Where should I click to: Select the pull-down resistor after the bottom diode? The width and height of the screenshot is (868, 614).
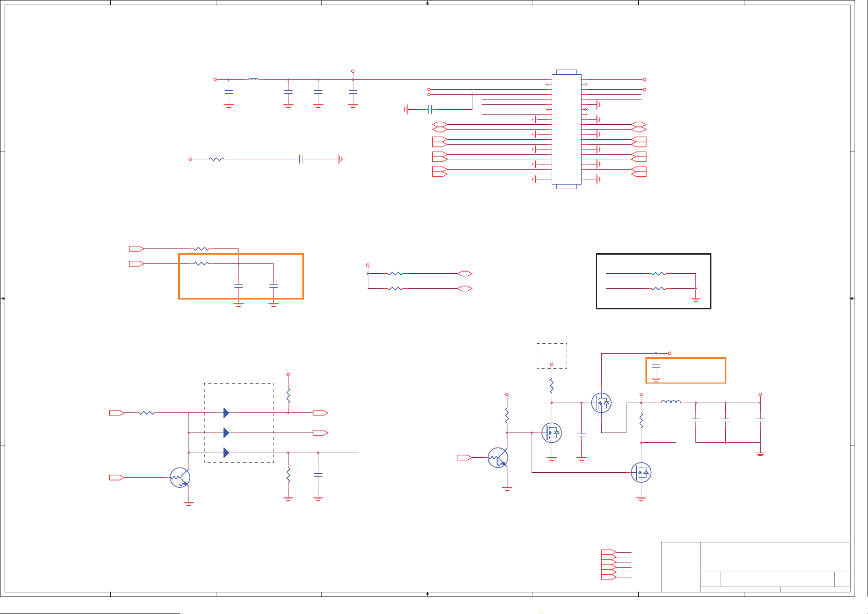pyautogui.click(x=288, y=475)
